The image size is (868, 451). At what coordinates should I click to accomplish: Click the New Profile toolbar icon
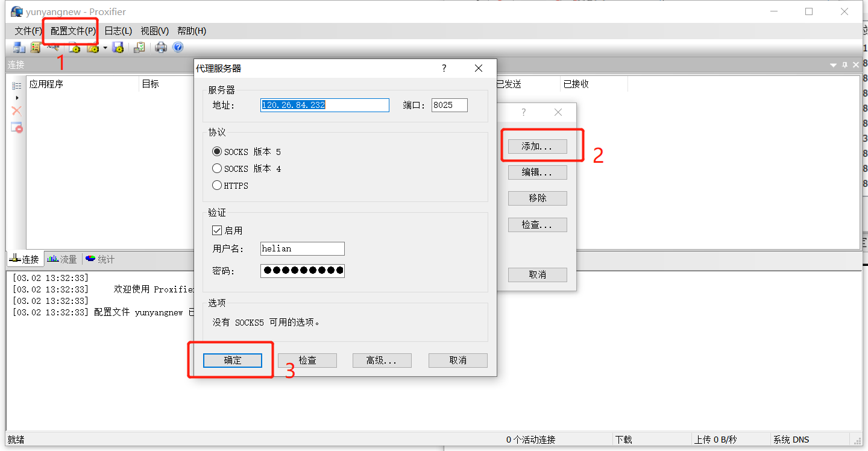pos(75,48)
